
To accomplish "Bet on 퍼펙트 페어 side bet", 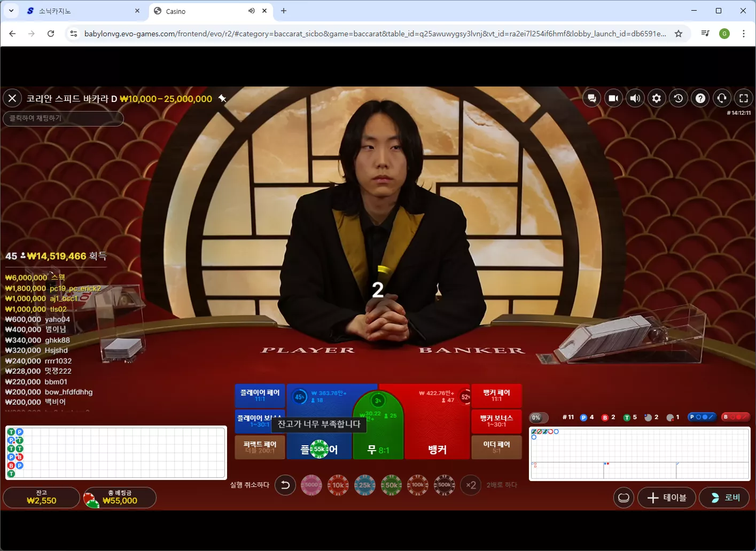I will click(x=260, y=447).
